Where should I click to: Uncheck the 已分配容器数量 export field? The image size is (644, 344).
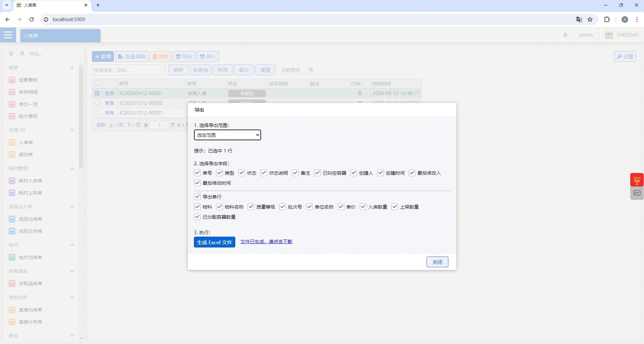197,217
